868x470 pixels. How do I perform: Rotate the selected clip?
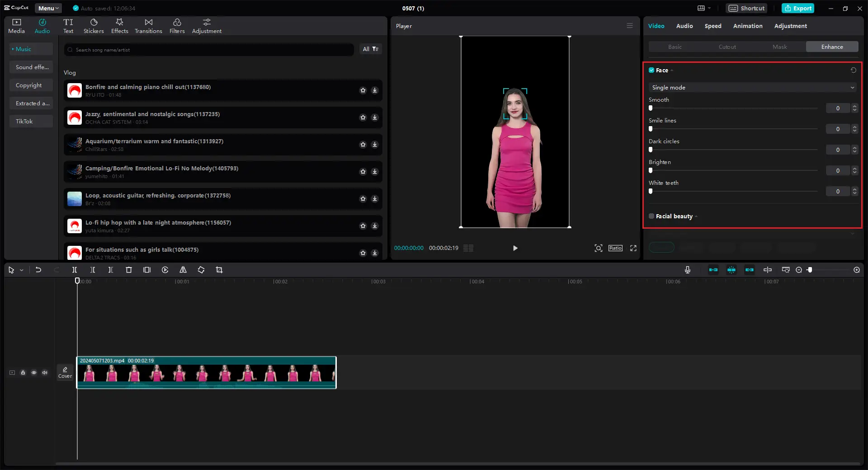pyautogui.click(x=201, y=270)
